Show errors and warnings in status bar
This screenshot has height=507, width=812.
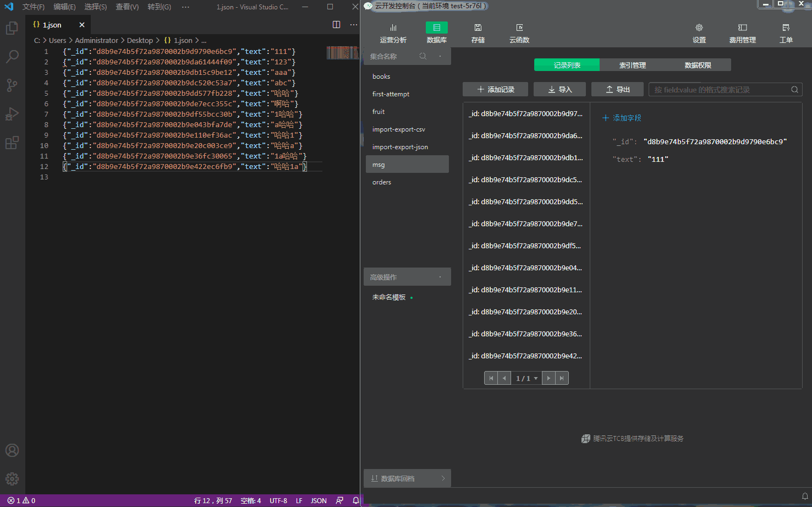[21, 500]
